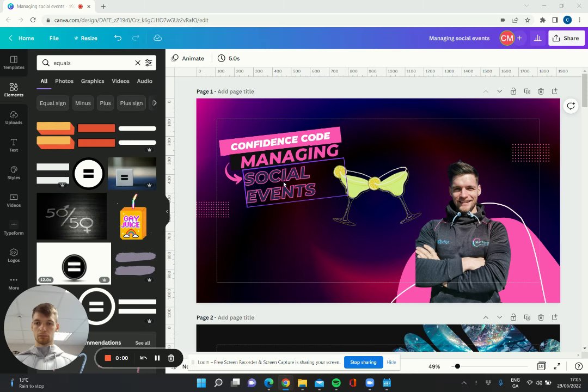Open the Templates sidebar panel
Viewport: 588px width, 392px height.
coord(14,63)
